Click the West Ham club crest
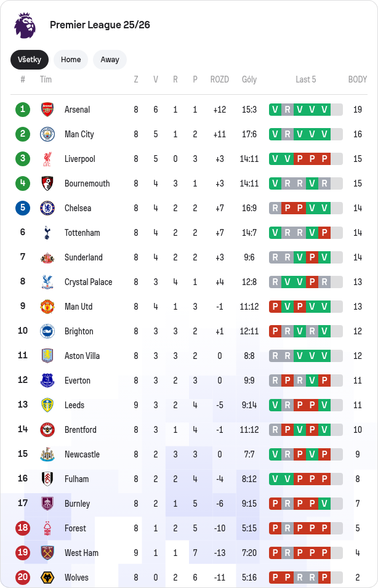The height and width of the screenshot is (588, 378). pyautogui.click(x=47, y=553)
